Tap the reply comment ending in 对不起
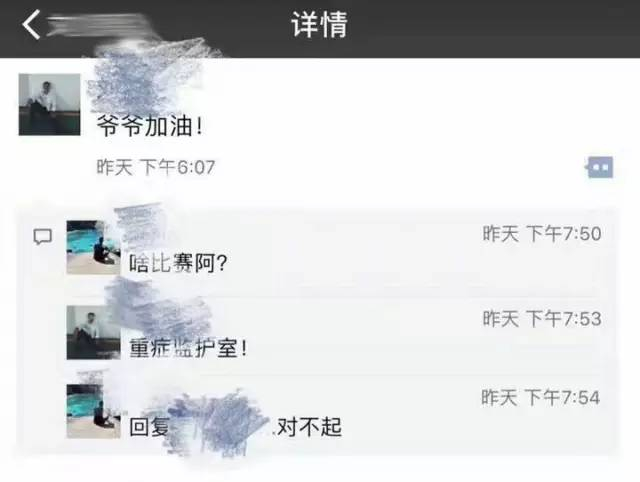Screen dimensions: 640x482 click(236, 427)
